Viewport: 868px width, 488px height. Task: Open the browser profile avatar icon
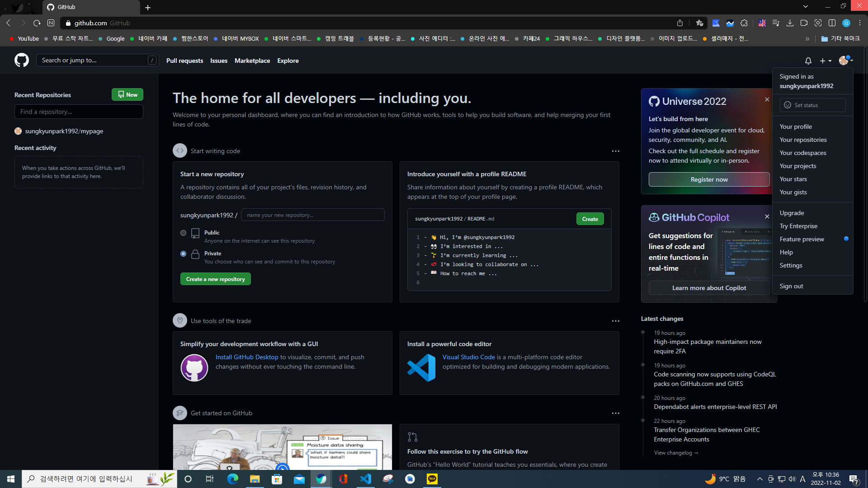846,23
